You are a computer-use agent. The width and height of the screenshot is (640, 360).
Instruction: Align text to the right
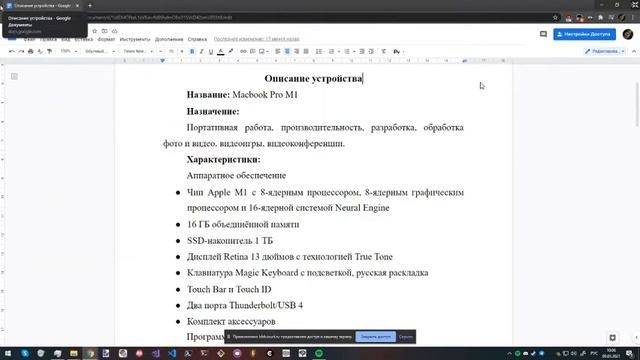[x=296, y=51]
